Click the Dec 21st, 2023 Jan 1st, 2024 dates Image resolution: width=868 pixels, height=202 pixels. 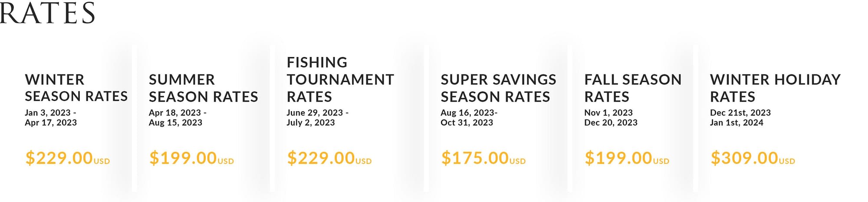point(740,118)
